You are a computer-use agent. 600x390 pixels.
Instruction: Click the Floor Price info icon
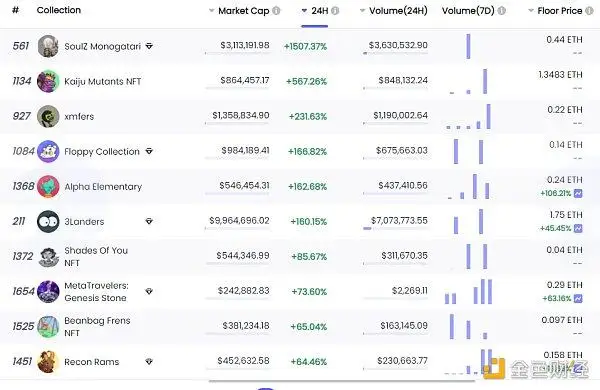589,11
